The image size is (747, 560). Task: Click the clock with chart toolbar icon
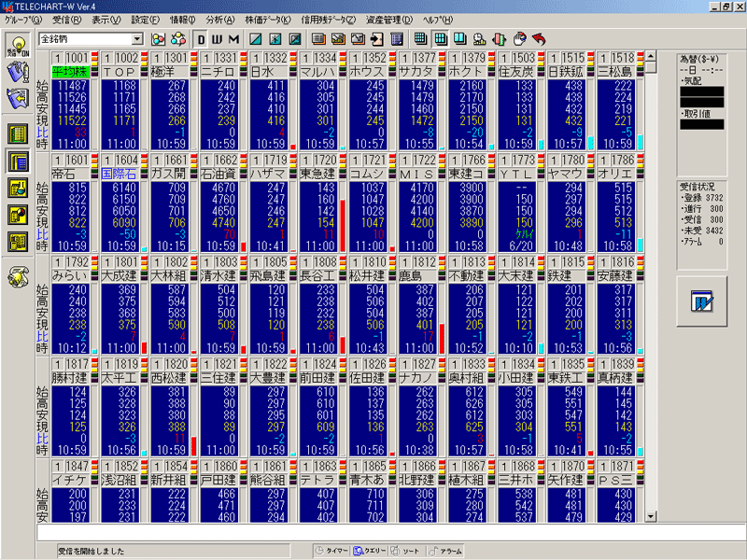pos(479,39)
